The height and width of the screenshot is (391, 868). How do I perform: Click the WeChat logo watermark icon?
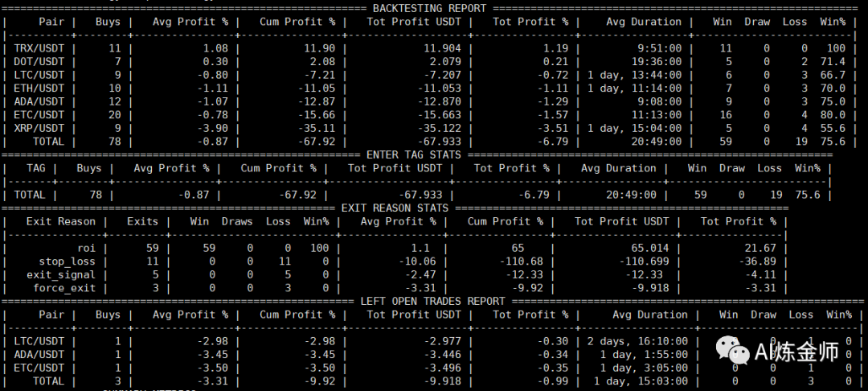732,351
